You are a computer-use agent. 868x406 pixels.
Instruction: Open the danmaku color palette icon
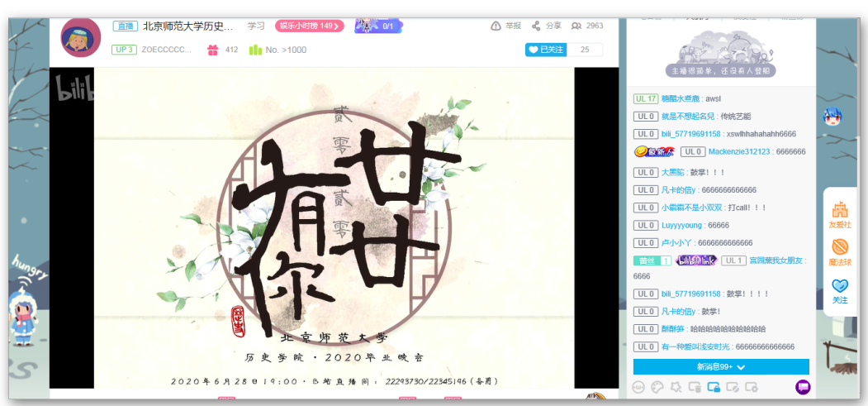coord(657,387)
